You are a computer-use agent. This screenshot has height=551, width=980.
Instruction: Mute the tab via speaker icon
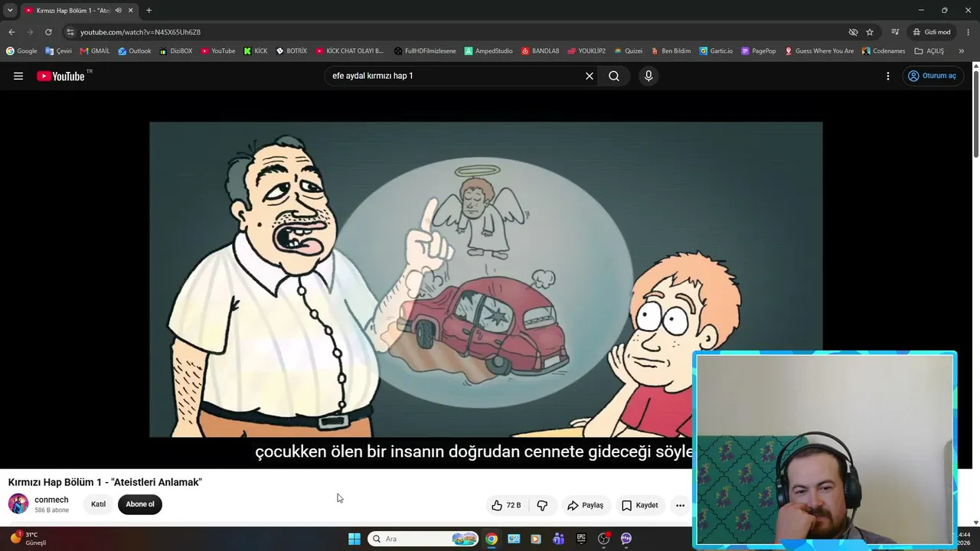tap(118, 10)
